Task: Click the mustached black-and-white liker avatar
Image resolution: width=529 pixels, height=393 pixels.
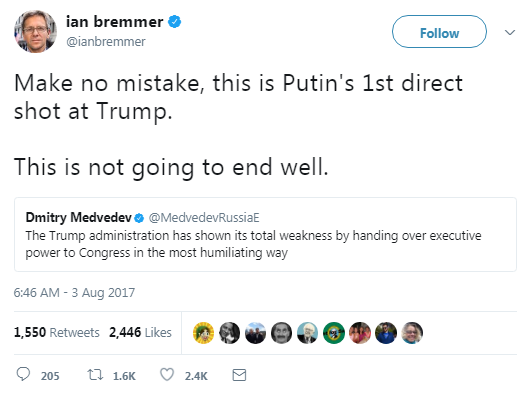Action: [281, 333]
